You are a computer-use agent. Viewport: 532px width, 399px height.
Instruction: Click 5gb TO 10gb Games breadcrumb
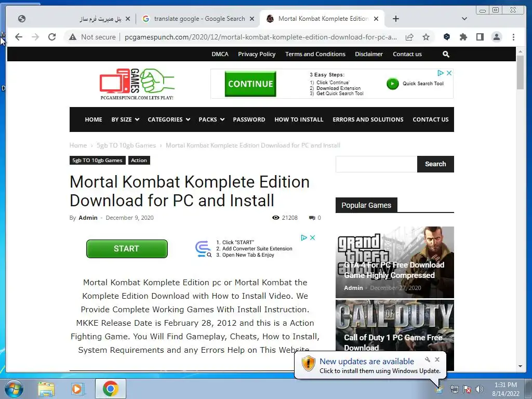[126, 145]
